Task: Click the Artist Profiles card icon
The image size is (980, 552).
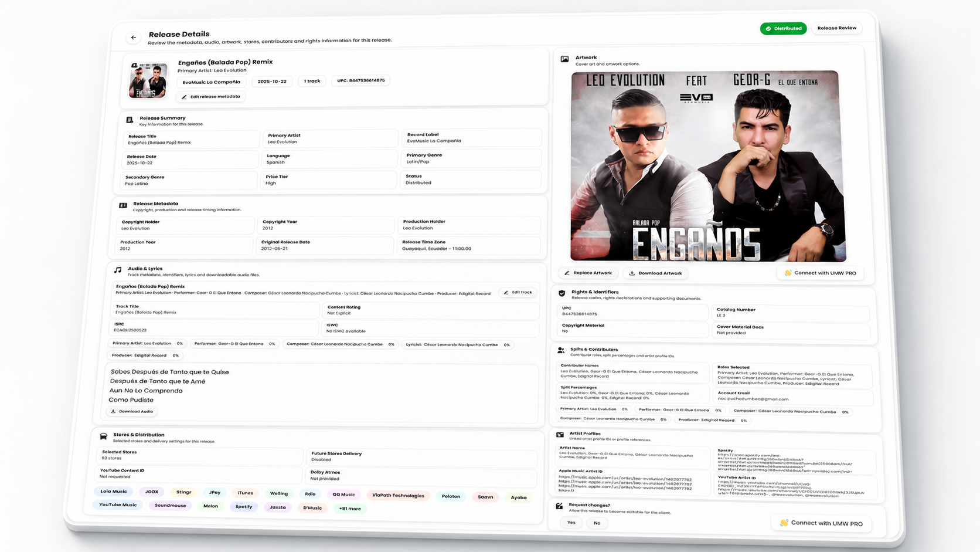Action: [560, 435]
